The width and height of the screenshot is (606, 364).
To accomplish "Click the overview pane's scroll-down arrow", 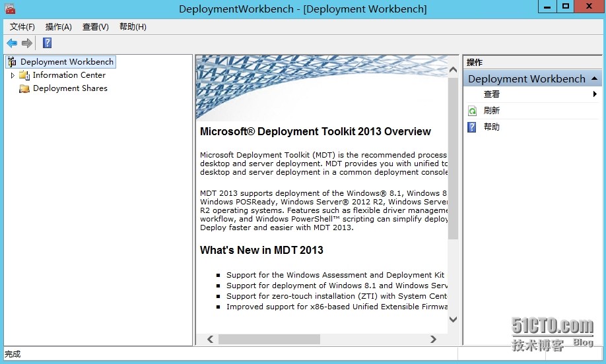I will pyautogui.click(x=453, y=319).
